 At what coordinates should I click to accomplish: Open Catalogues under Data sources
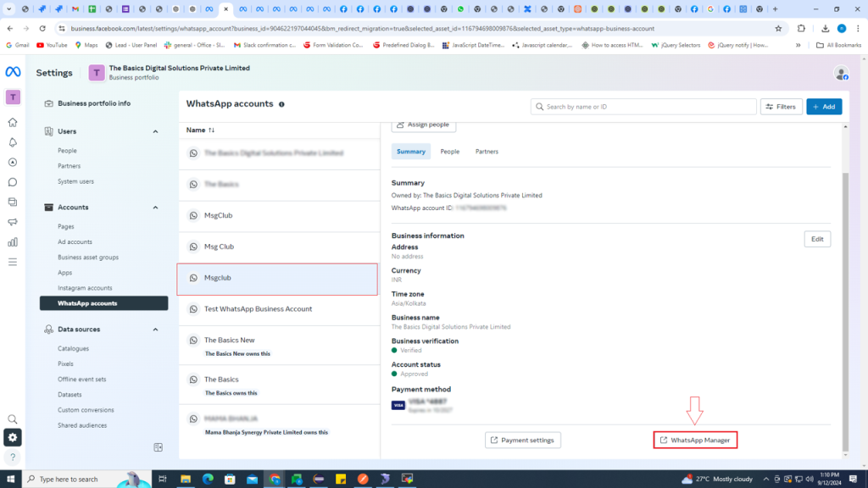tap(73, 348)
